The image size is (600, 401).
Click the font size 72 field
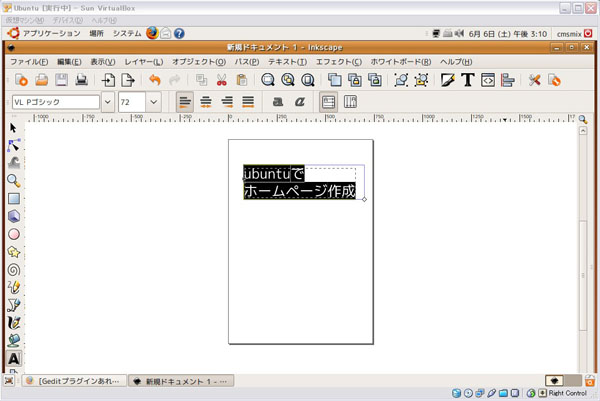132,102
